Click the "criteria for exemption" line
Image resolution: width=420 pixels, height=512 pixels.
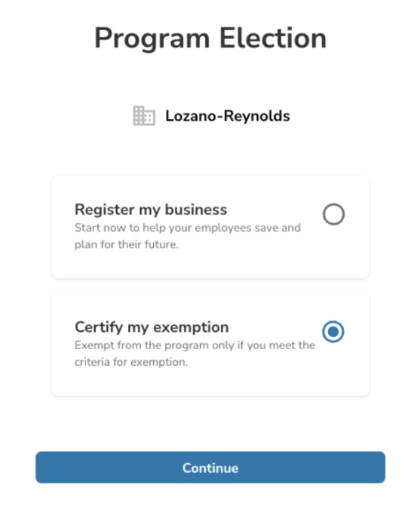pyautogui.click(x=131, y=362)
